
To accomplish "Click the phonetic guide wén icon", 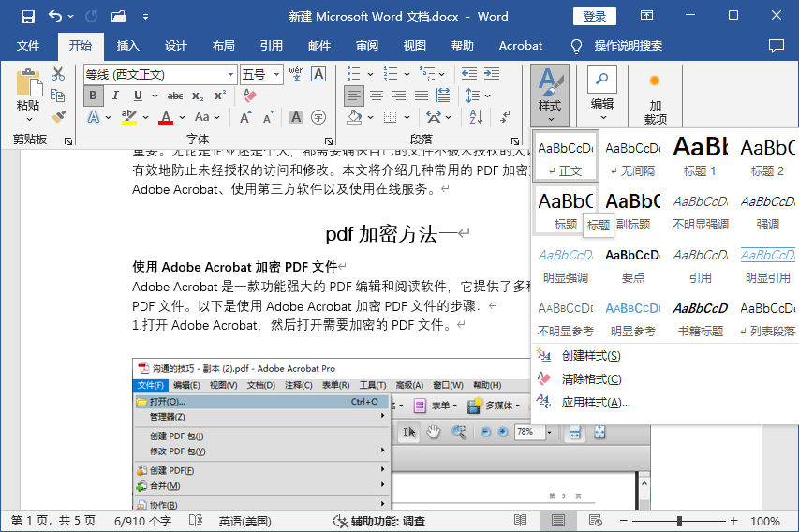I will pos(296,74).
